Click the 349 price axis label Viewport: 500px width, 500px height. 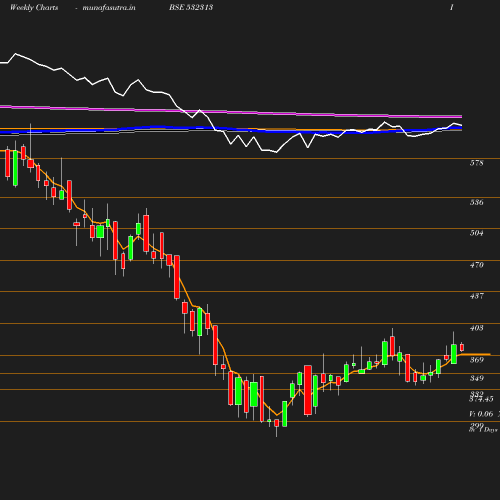click(476, 378)
